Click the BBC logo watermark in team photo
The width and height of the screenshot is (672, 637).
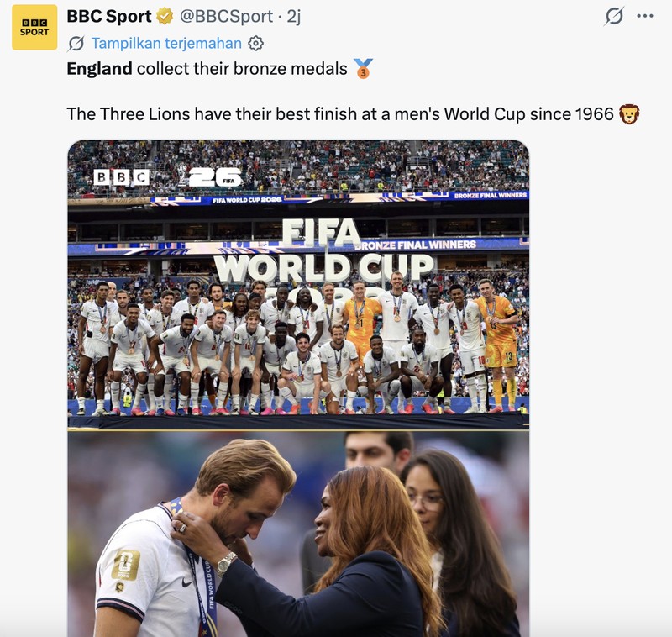pos(121,176)
